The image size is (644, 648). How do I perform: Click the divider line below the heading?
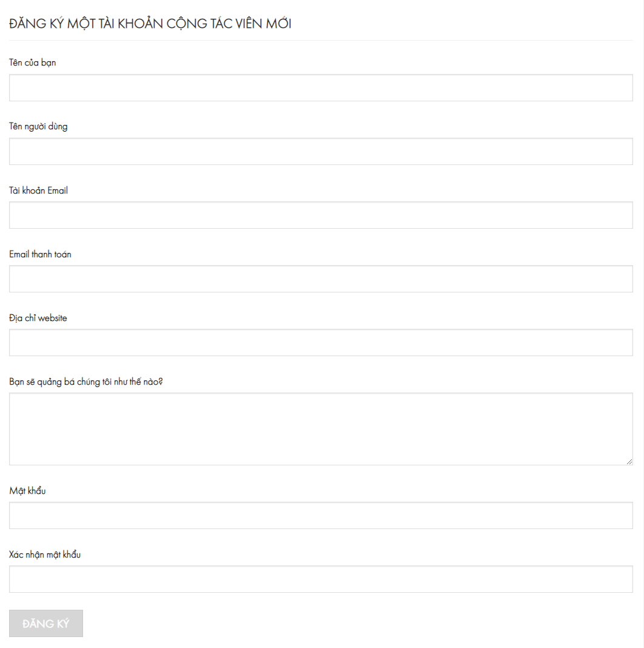(321, 41)
